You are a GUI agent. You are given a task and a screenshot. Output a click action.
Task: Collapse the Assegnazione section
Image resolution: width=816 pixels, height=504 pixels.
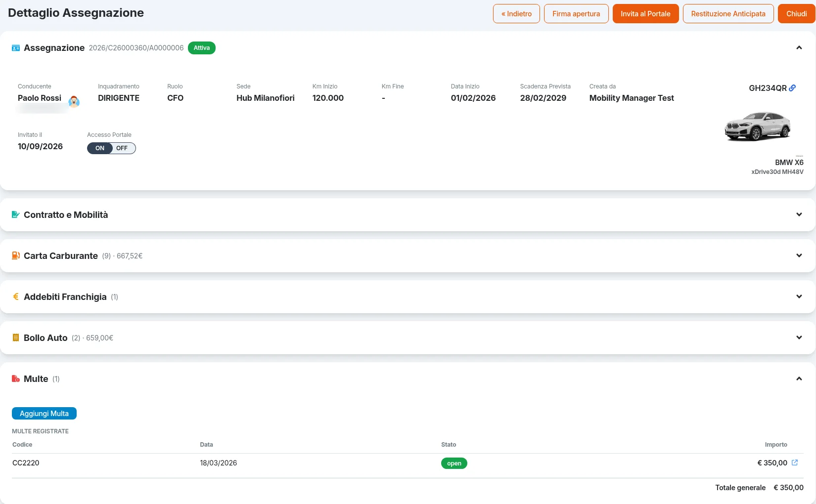click(799, 48)
